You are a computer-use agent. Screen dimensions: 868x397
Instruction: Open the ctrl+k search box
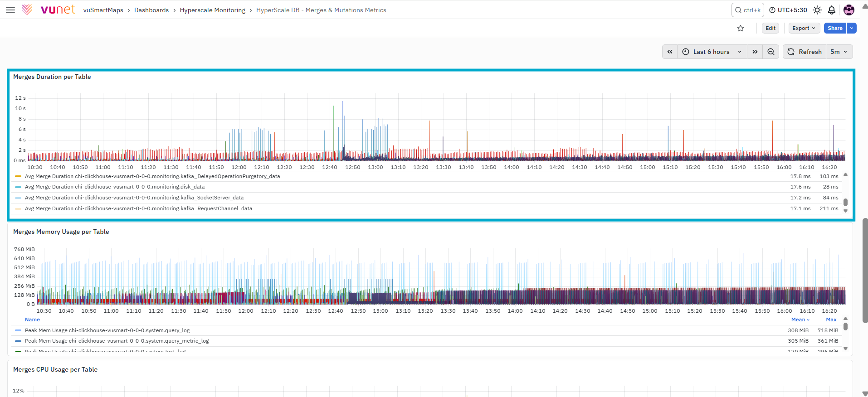(747, 10)
